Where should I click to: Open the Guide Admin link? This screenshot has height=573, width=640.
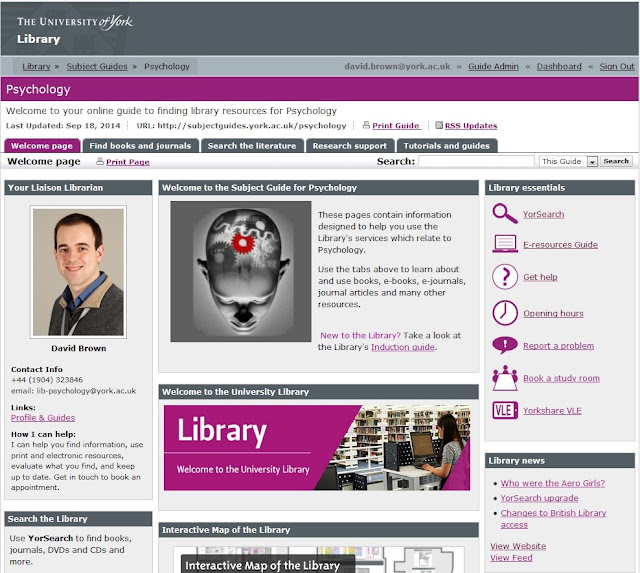[x=493, y=66]
